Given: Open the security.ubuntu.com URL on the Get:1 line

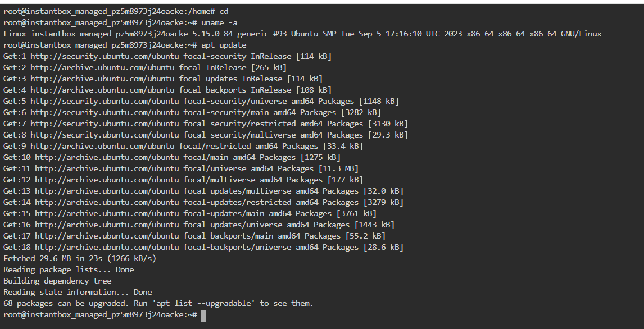Looking at the screenshot, I should tap(105, 56).
